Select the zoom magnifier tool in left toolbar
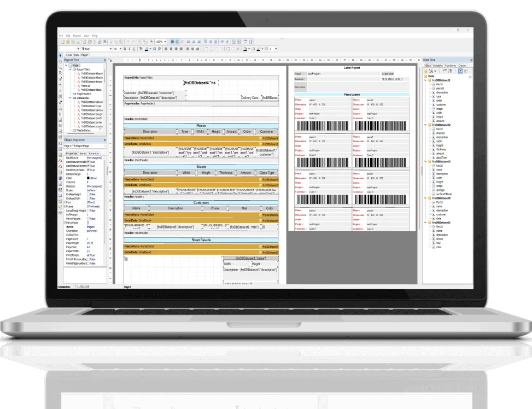This screenshot has width=532, height=409. click(x=61, y=68)
